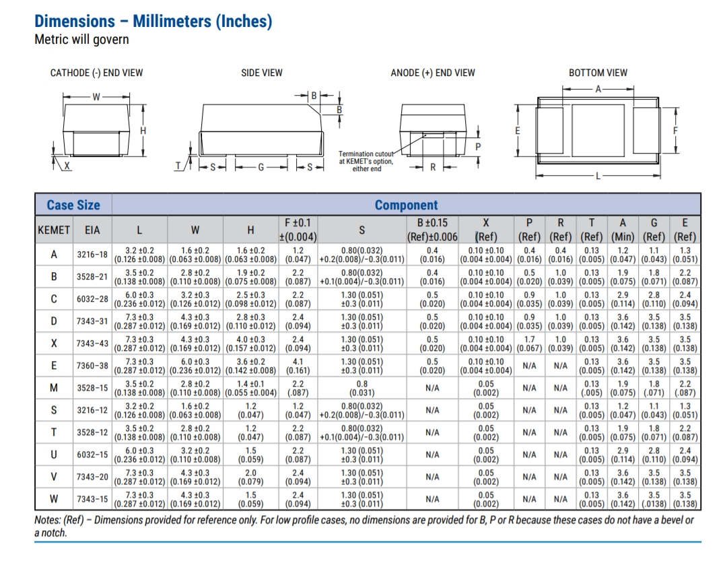Screen dimensions: 721x588
Task: Select EIA code 7360-38 cell
Action: pos(92,366)
